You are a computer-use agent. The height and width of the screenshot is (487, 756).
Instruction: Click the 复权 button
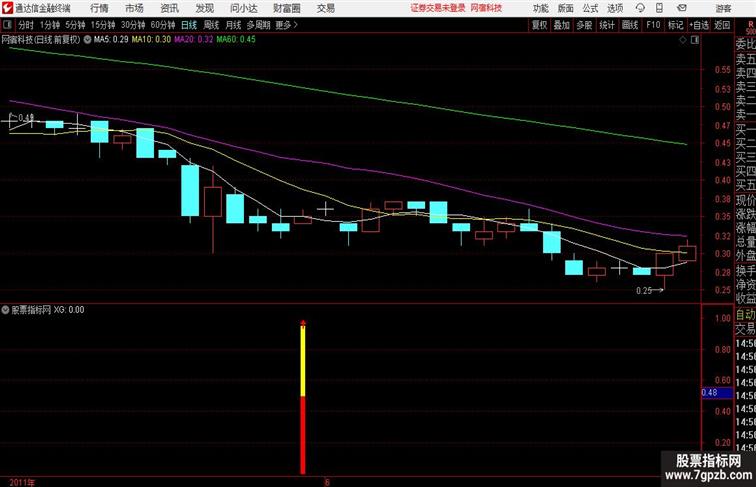coord(540,25)
